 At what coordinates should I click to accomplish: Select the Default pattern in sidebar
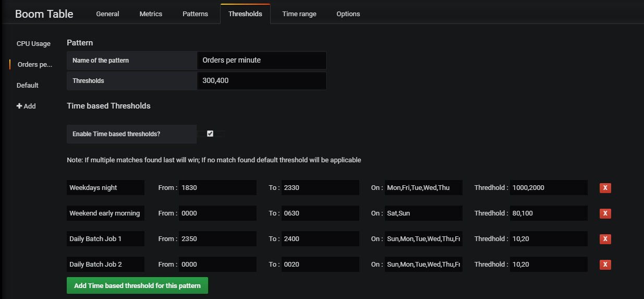click(28, 85)
